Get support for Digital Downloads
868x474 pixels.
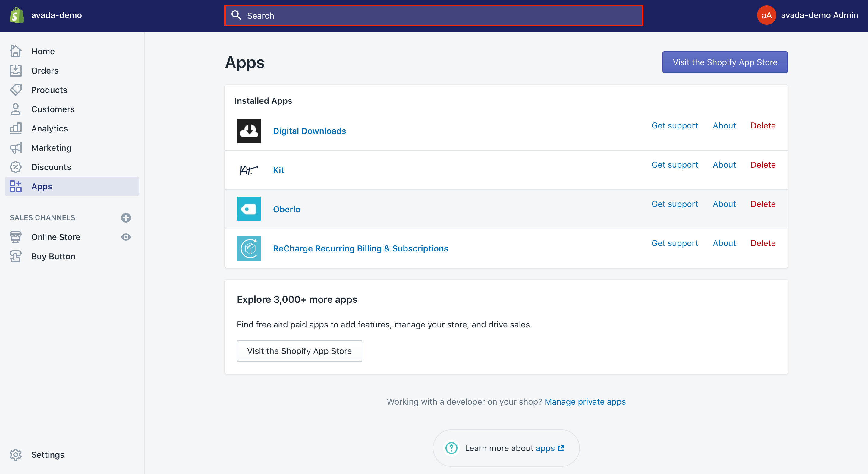tap(675, 125)
